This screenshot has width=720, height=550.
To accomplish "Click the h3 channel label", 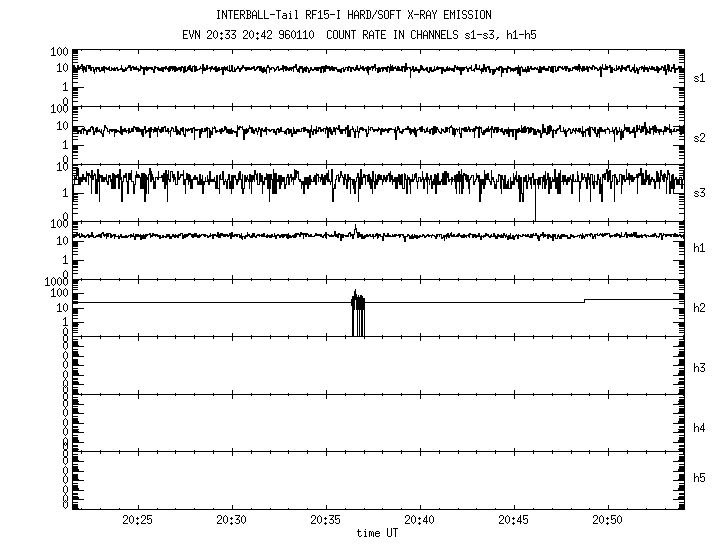I will [x=700, y=368].
